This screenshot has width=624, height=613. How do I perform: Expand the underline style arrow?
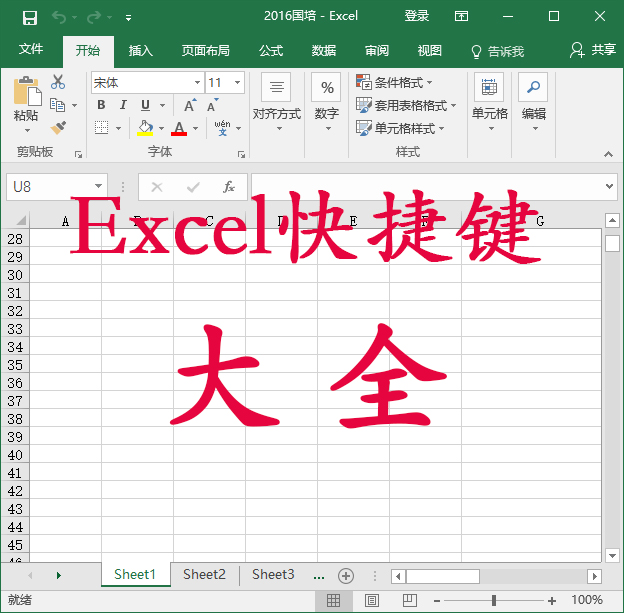click(162, 105)
